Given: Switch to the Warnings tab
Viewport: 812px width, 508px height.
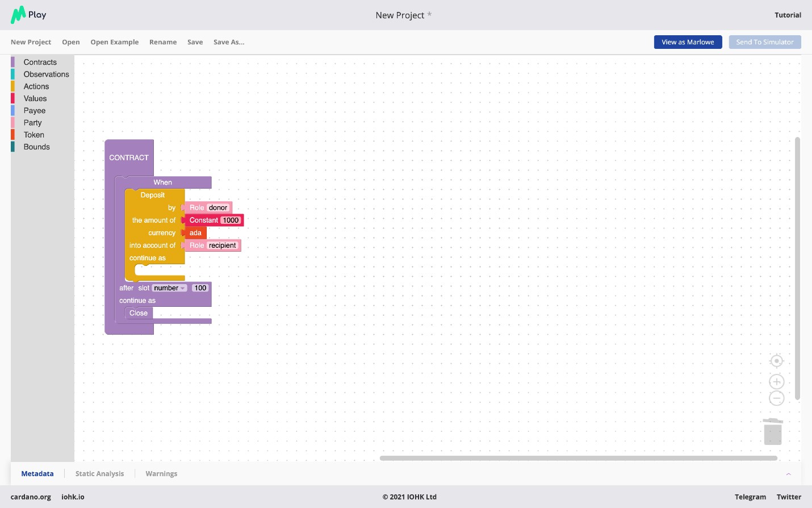Looking at the screenshot, I should tap(161, 473).
